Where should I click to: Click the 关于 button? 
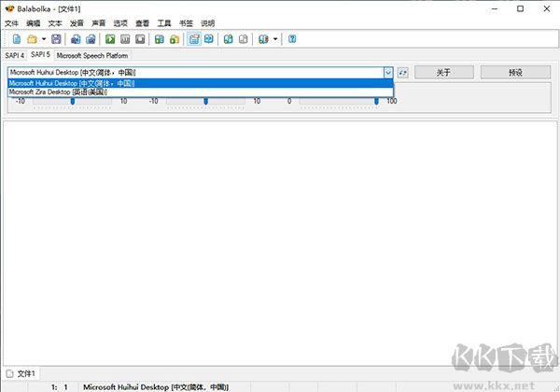click(444, 73)
